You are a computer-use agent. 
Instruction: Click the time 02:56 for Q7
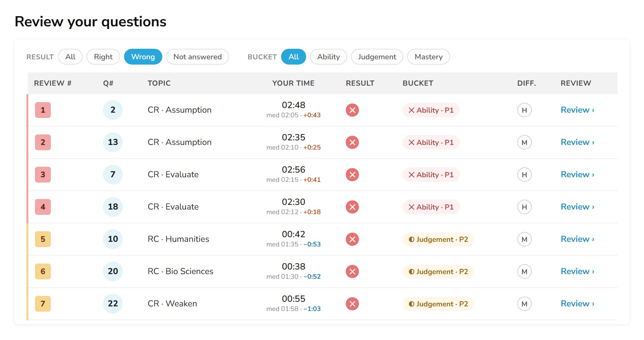pyautogui.click(x=293, y=170)
